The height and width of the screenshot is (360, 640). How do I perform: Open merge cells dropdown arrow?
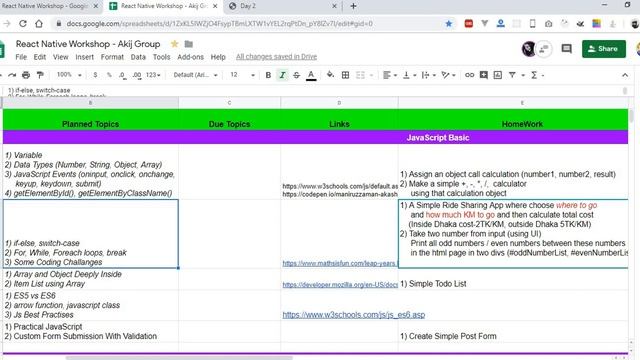click(371, 75)
